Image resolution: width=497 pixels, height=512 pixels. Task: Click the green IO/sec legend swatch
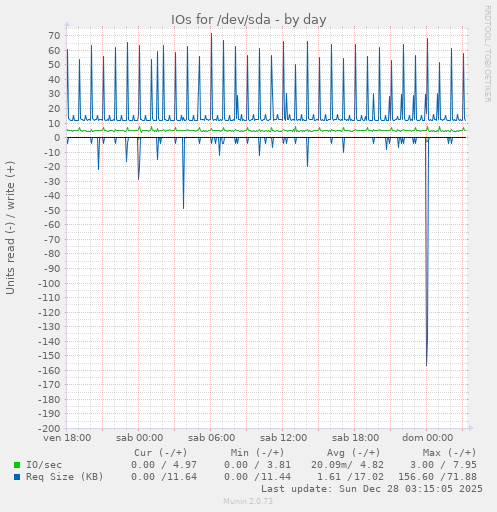click(17, 465)
